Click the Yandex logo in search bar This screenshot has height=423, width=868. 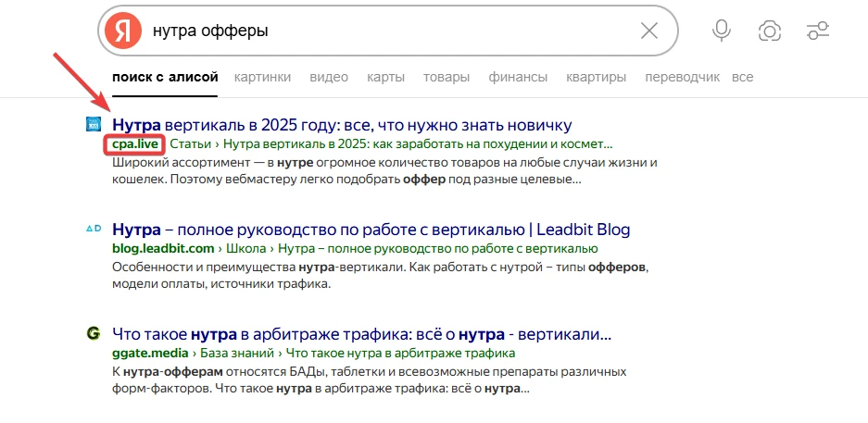click(122, 31)
